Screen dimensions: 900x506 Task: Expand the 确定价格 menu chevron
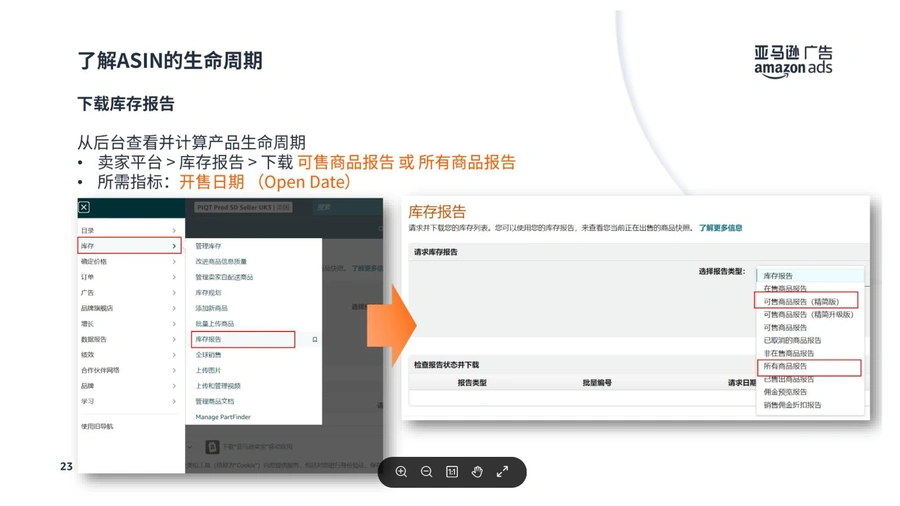(174, 262)
